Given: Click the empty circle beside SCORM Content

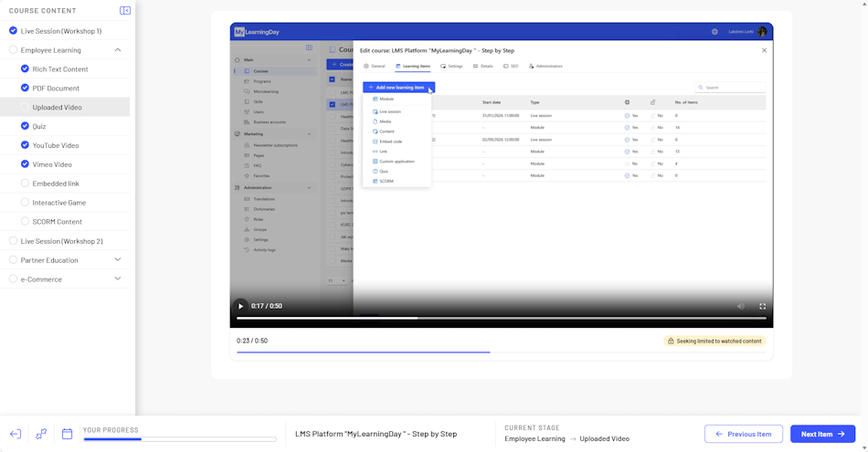Looking at the screenshot, I should tap(25, 221).
